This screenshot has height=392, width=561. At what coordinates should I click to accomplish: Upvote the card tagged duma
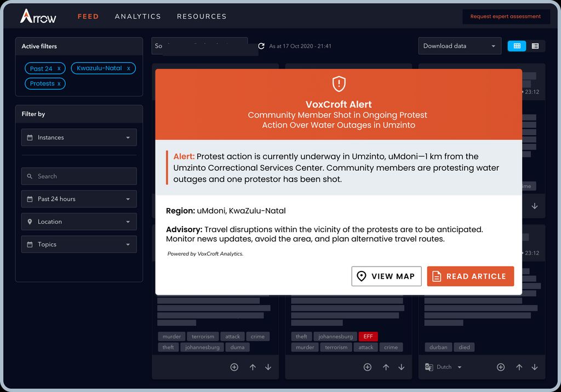point(253,367)
